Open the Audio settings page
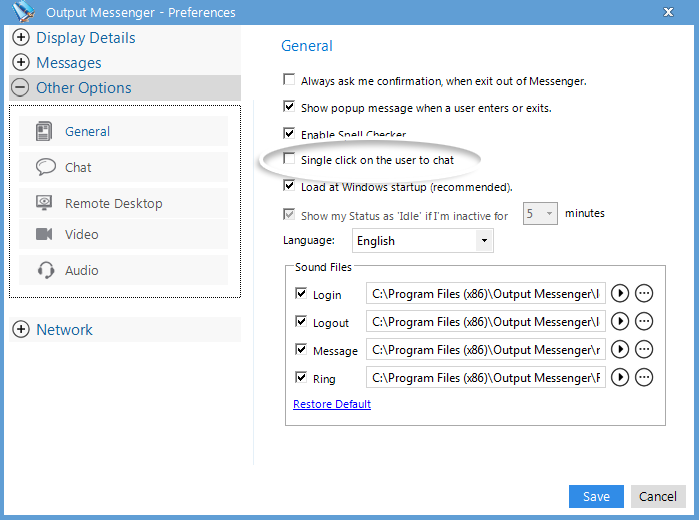This screenshot has width=699, height=520. [123, 270]
